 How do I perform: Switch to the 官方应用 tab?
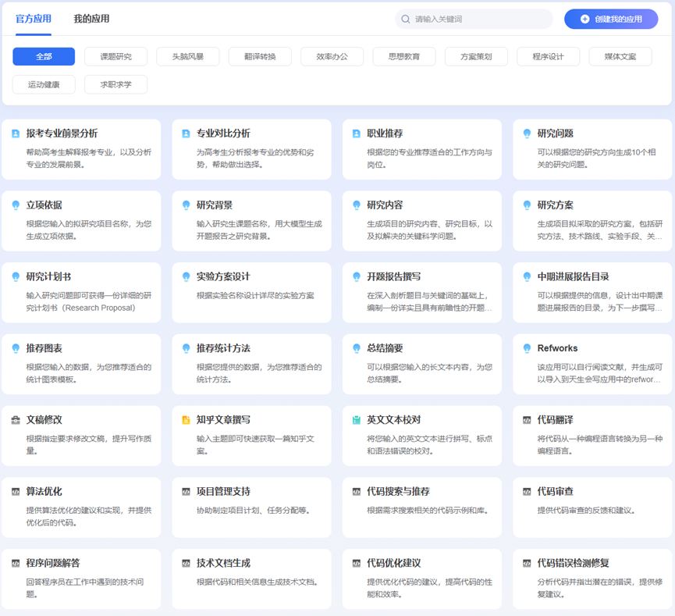34,19
